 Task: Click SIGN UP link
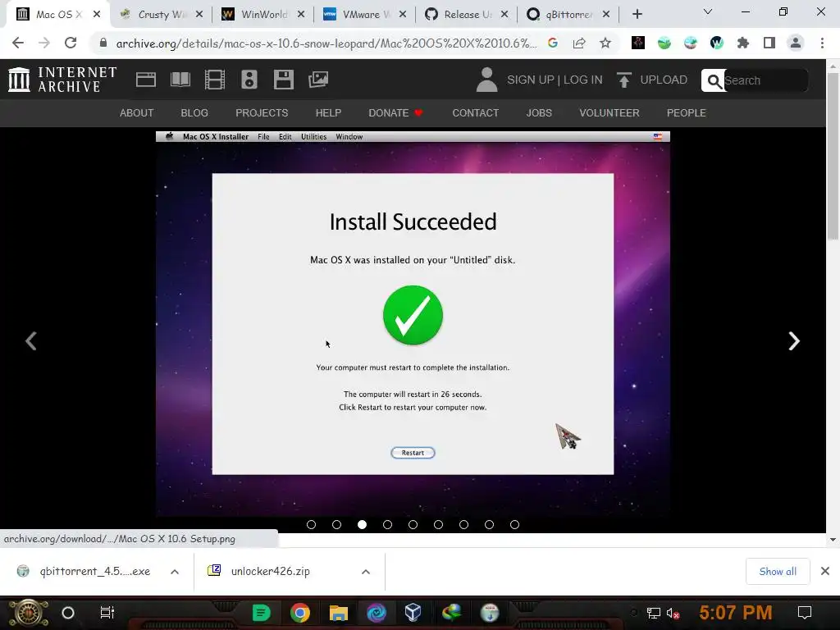click(x=531, y=80)
